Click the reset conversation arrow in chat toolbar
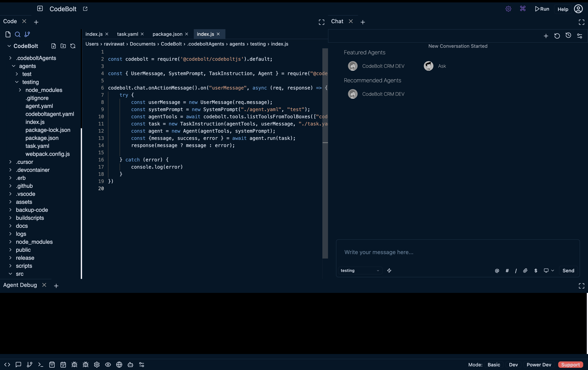Screen dimensions: 588x370 pos(557,36)
